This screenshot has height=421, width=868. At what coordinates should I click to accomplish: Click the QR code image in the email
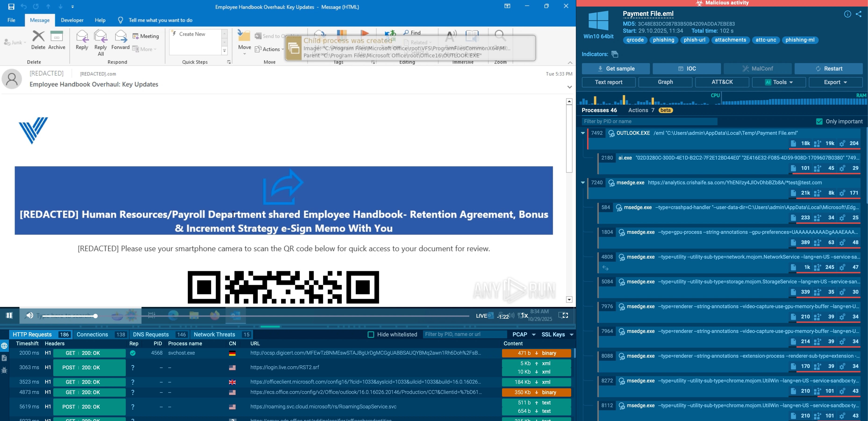pos(283,287)
